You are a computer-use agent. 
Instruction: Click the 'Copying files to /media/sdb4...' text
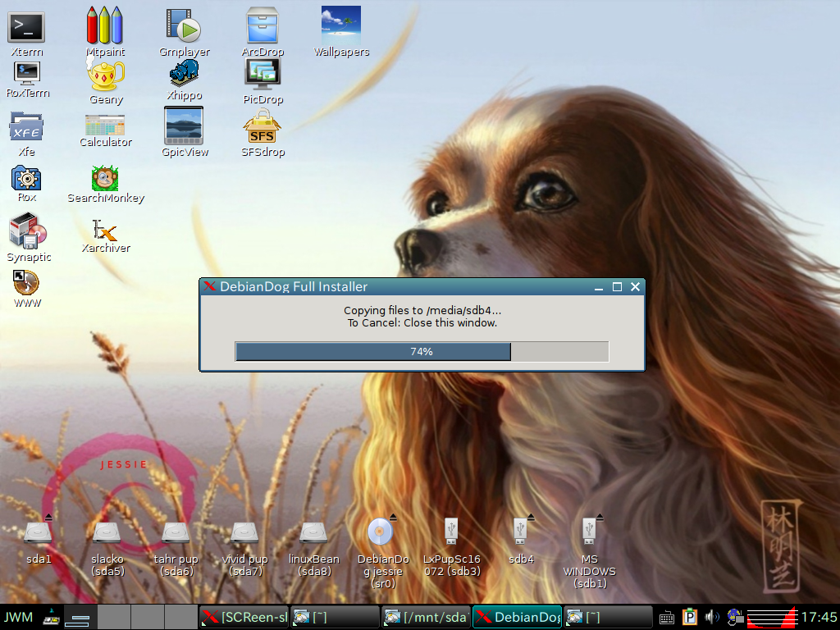pyautogui.click(x=422, y=310)
